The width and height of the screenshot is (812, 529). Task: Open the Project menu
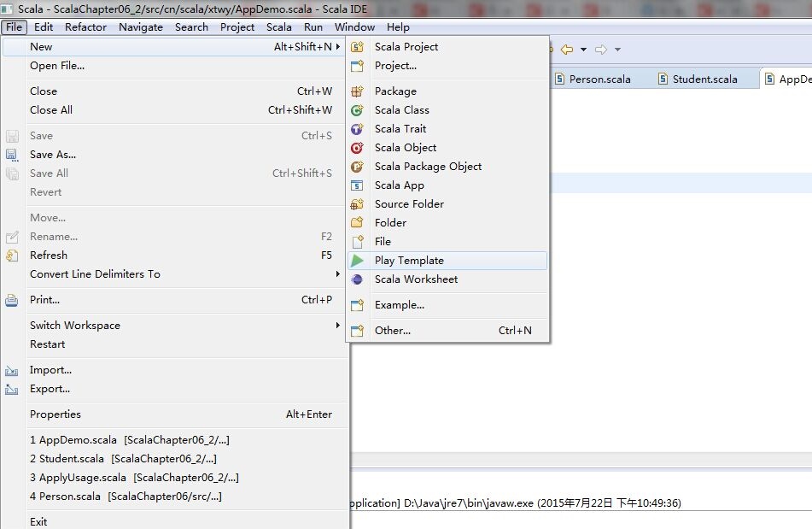pyautogui.click(x=237, y=27)
